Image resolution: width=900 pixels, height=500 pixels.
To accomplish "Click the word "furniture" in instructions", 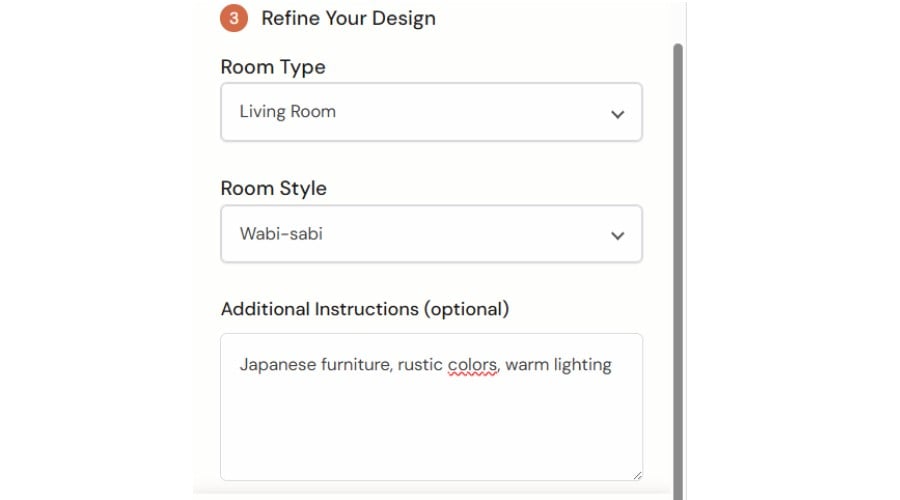I will [356, 365].
